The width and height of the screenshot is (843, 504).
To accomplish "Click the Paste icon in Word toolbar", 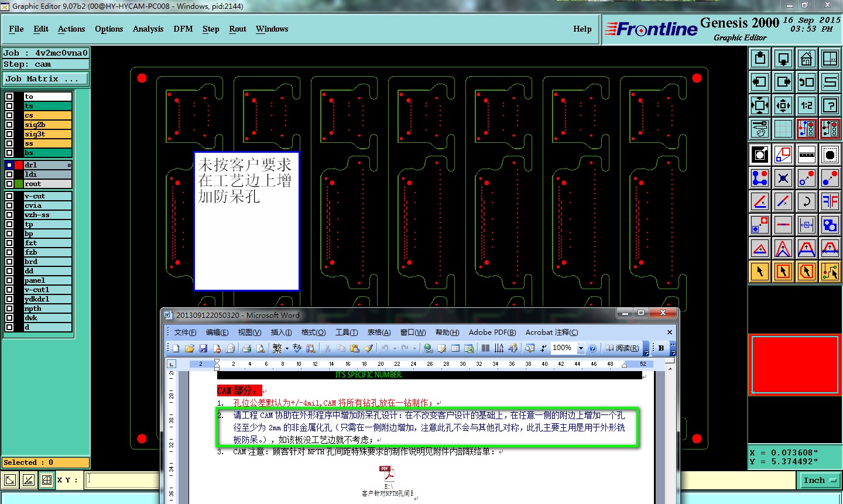I will pos(354,348).
